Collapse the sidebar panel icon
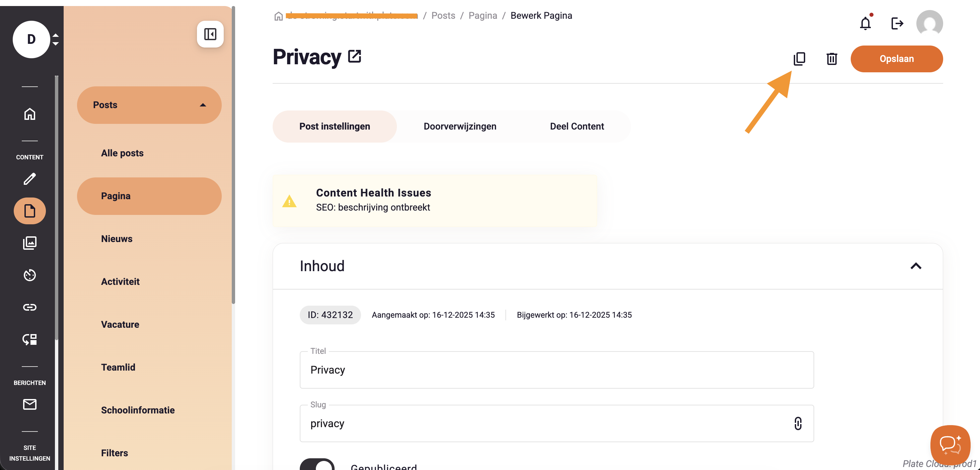Image resolution: width=980 pixels, height=470 pixels. pos(210,34)
